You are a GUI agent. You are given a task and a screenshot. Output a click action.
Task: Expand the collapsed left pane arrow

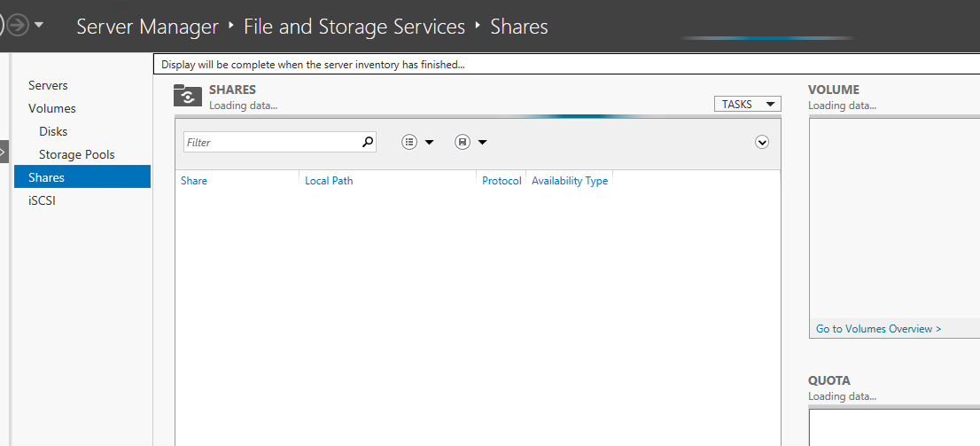tap(4, 151)
